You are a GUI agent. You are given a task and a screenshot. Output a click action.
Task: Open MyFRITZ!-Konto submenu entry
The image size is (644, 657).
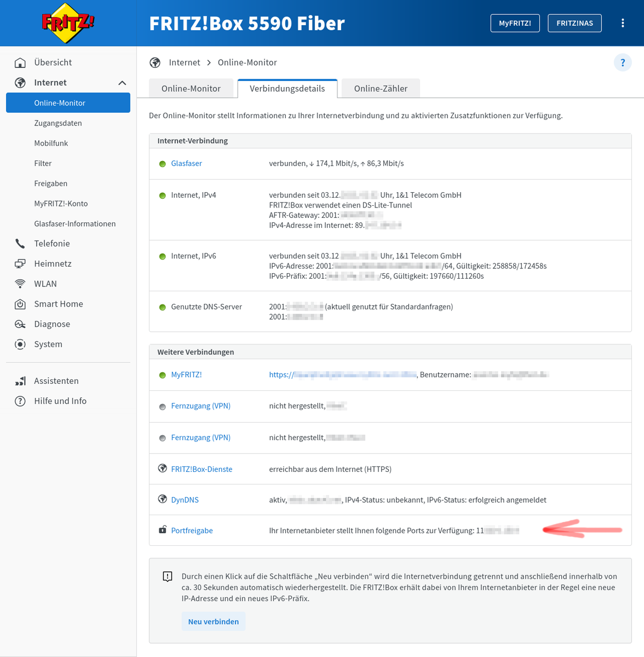[x=61, y=204]
